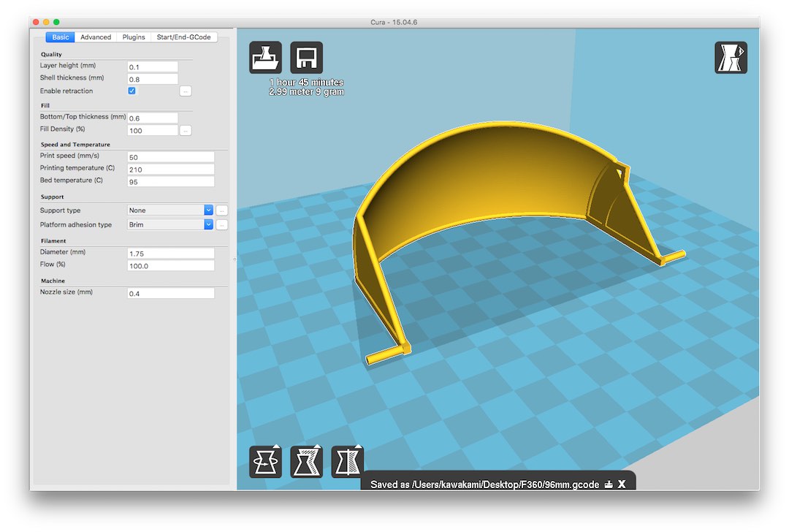Dismiss the 'Saved as' notification with X
Viewport: 789px width, 532px height.
click(622, 484)
